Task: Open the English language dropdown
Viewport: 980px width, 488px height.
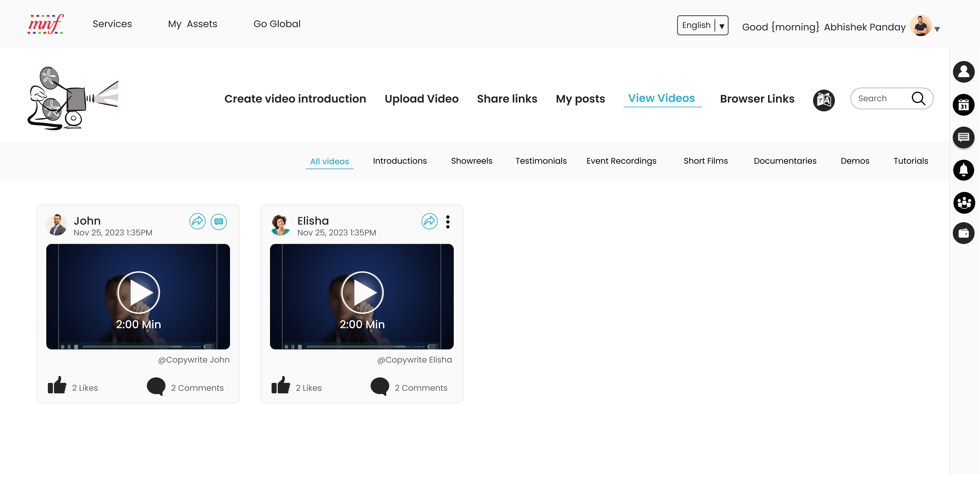Action: pyautogui.click(x=702, y=25)
